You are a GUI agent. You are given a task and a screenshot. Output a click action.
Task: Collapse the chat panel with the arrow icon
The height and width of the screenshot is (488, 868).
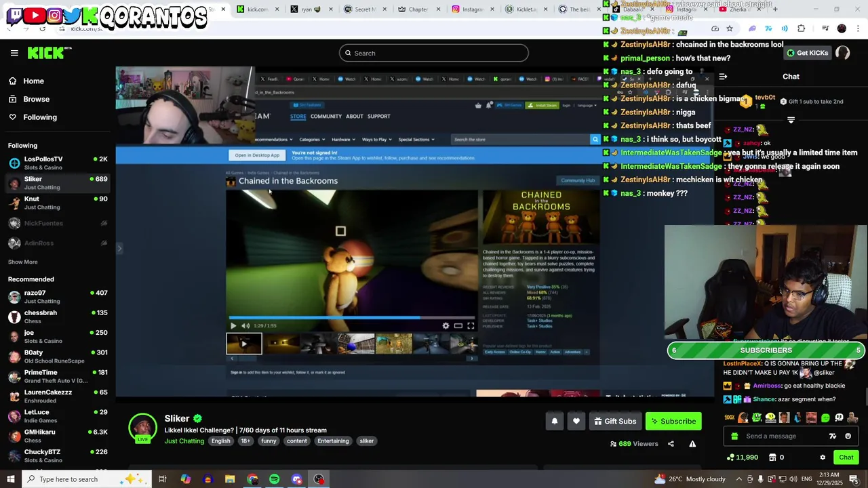click(x=723, y=77)
